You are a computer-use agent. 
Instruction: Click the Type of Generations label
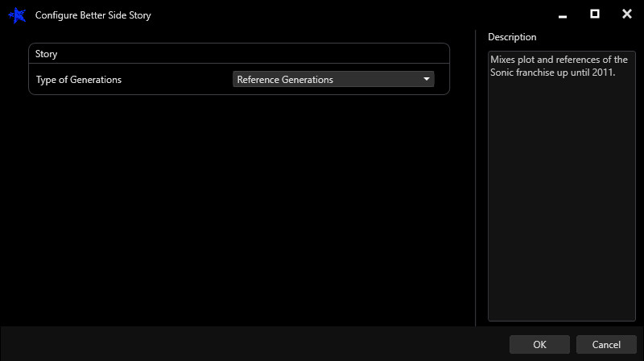coord(79,80)
